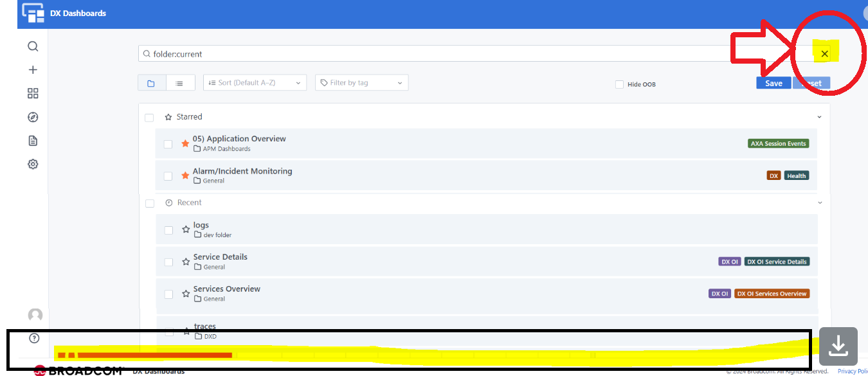Screen dimensions: 868x376
Task: Click the Recent section heading
Action: 190,202
